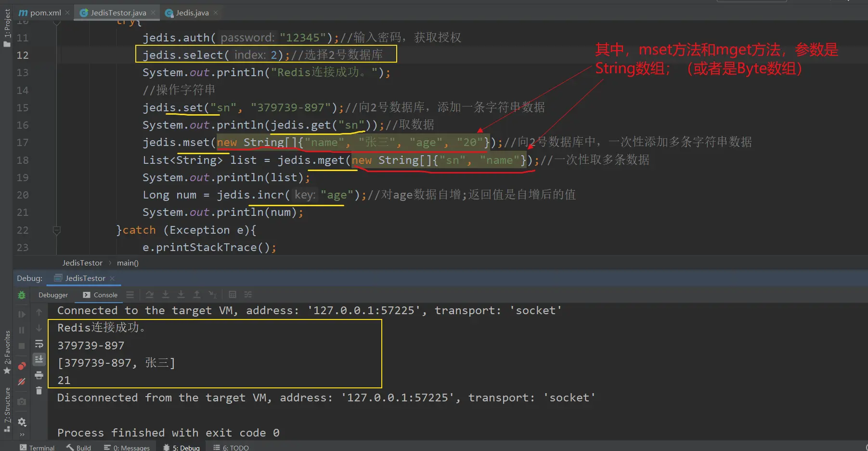Toggle Scroll to End in the console
The image size is (868, 451).
coord(39,359)
